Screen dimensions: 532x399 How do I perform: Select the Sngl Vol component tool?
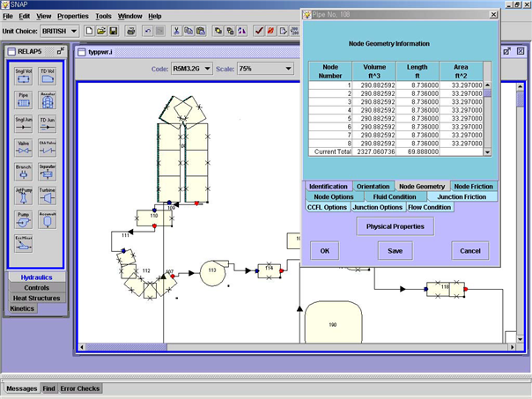[x=23, y=78]
